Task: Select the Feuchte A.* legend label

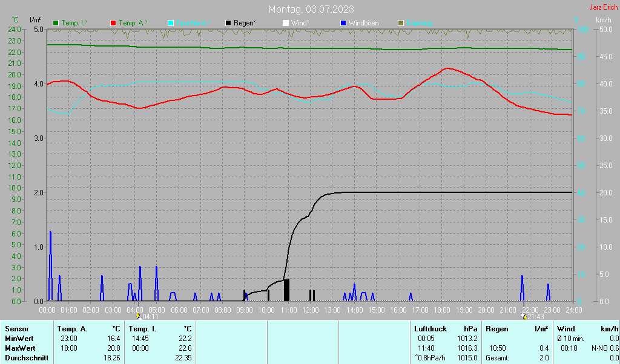Action: pos(193,24)
